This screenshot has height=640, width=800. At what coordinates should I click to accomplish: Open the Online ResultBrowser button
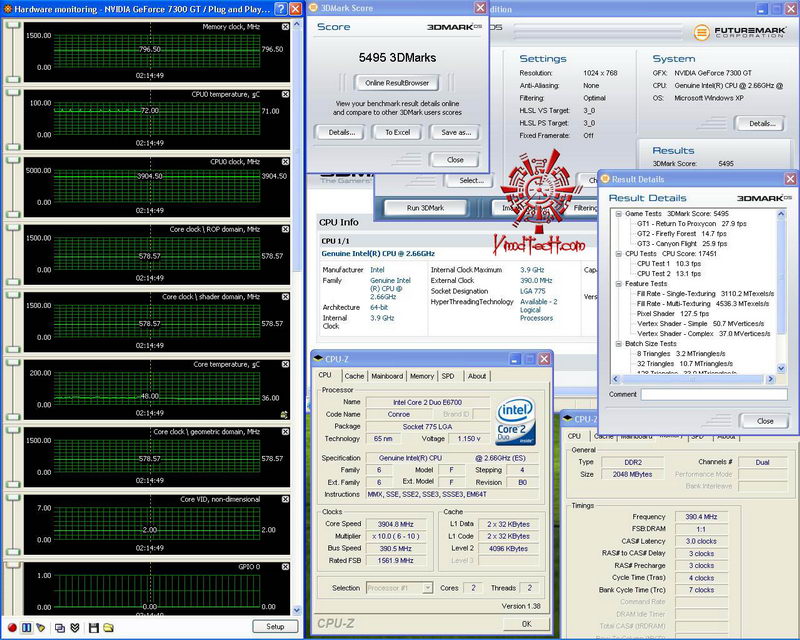point(397,83)
